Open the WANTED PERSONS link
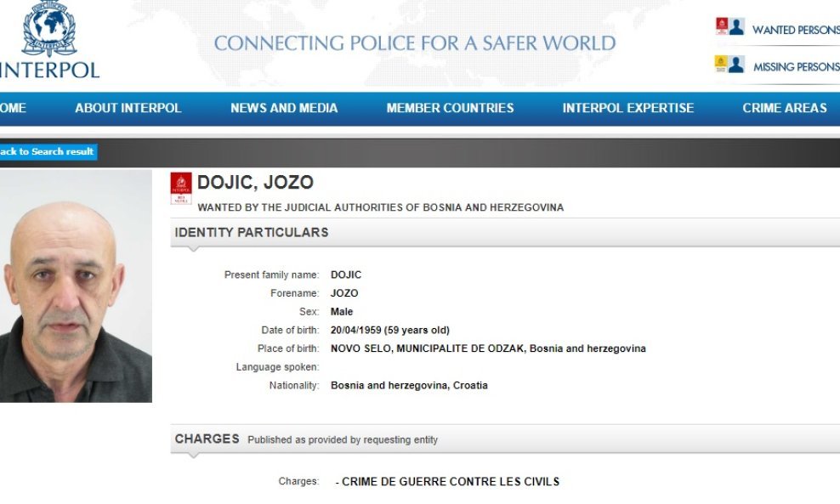The height and width of the screenshot is (504, 840). click(x=796, y=30)
